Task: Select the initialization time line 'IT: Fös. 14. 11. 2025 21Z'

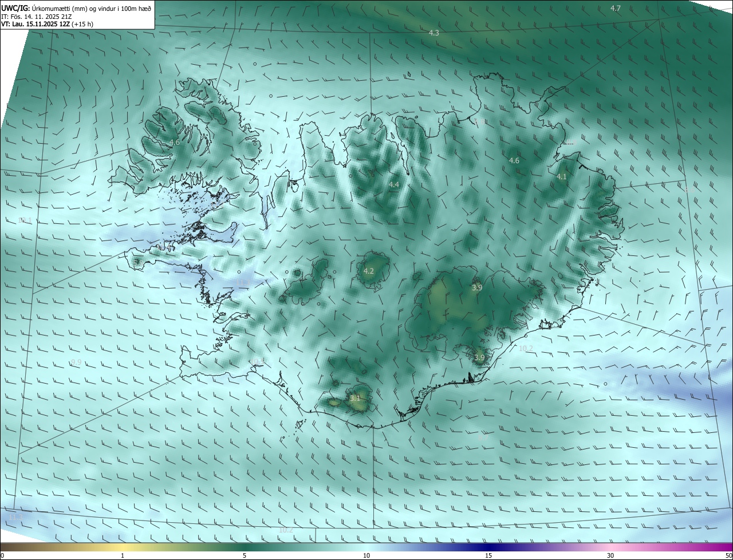Action: [36, 16]
